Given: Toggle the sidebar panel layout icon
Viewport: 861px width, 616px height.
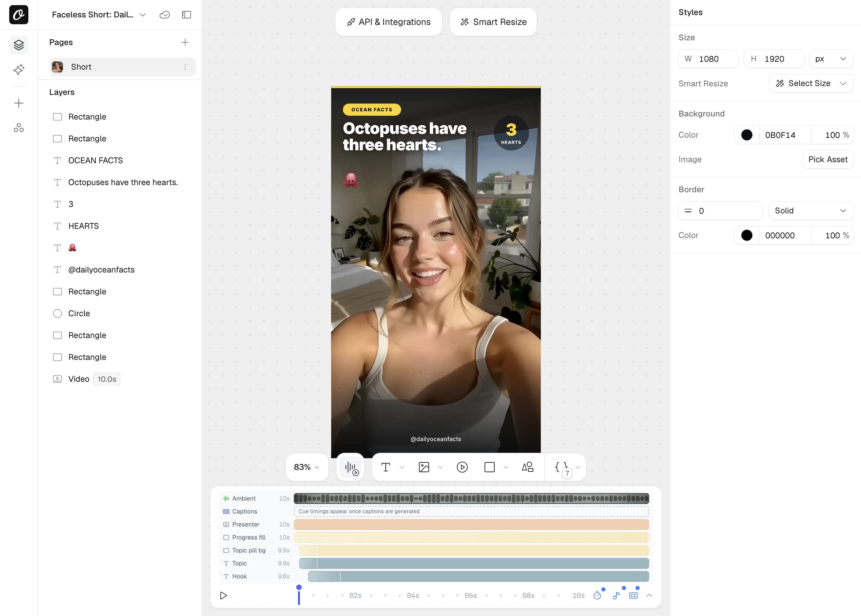Looking at the screenshot, I should pyautogui.click(x=186, y=15).
